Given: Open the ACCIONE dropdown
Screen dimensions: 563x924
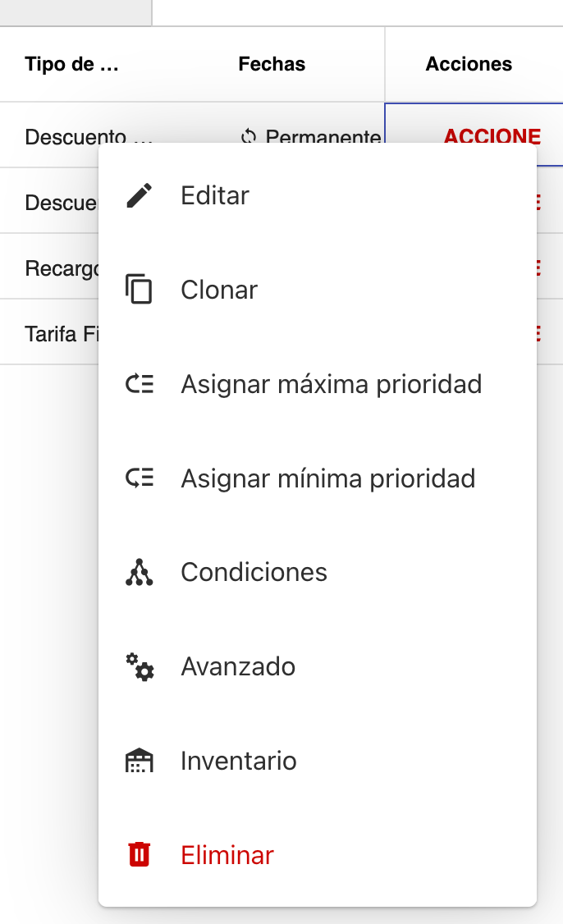Looking at the screenshot, I should coord(492,137).
